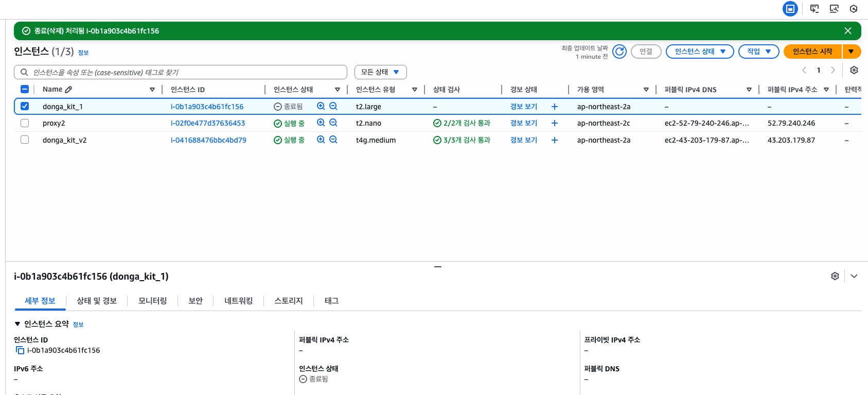The height and width of the screenshot is (395, 868).
Task: Switch to the 네트워킹 tab
Action: tap(238, 301)
